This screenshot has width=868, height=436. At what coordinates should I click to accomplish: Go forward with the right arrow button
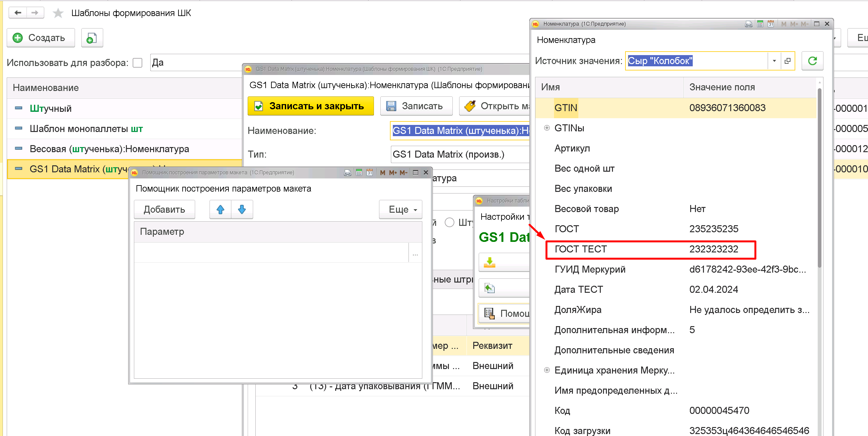coord(35,13)
